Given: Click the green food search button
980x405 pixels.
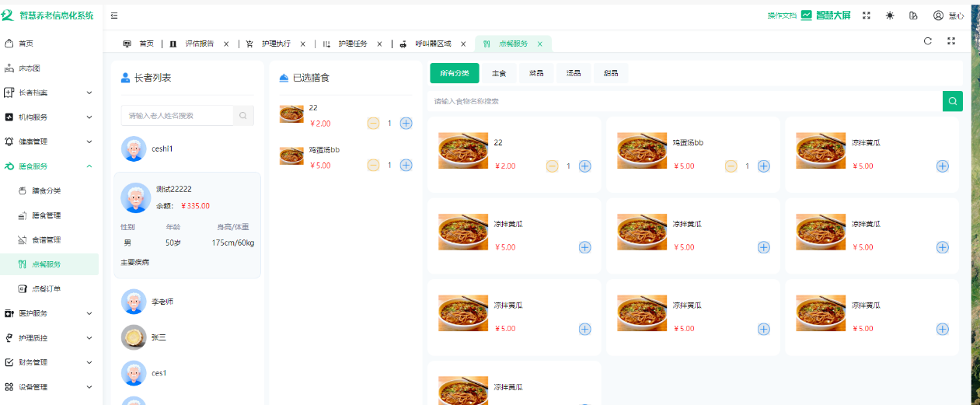Looking at the screenshot, I should 952,101.
